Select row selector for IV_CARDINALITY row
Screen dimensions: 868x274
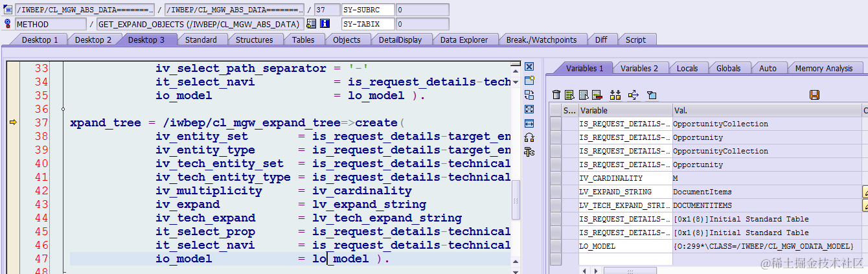[x=555, y=178]
